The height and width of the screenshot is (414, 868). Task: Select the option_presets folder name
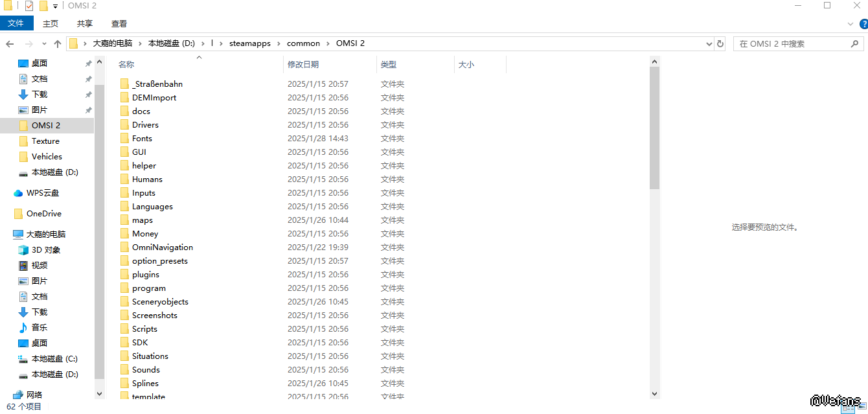pos(160,261)
